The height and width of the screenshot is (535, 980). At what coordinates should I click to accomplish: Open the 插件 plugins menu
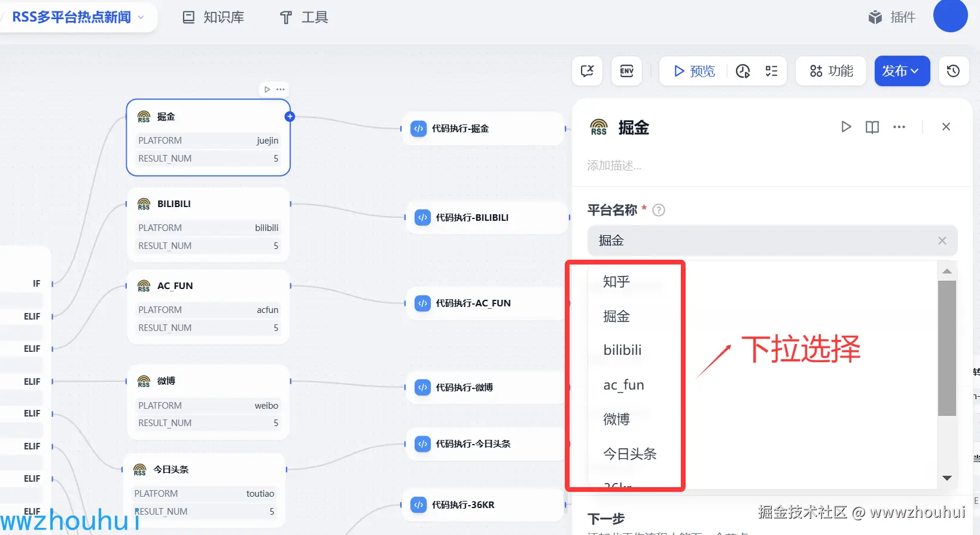coord(892,17)
